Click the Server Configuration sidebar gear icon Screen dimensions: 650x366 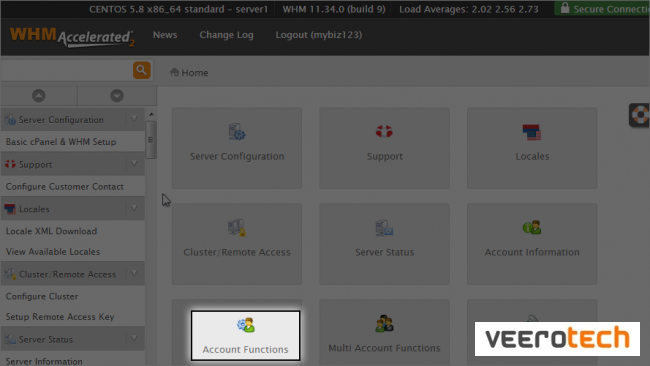pos(10,120)
